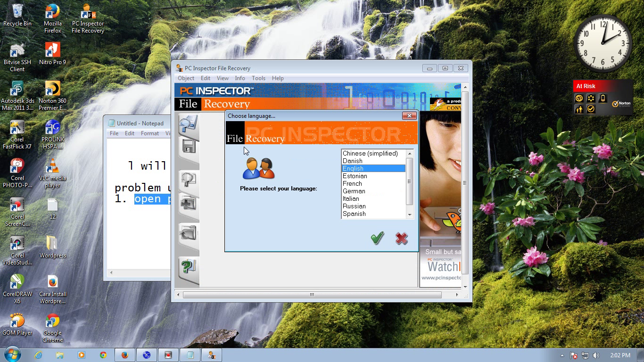Open Corel ScreenCap desktop icon

(x=17, y=212)
